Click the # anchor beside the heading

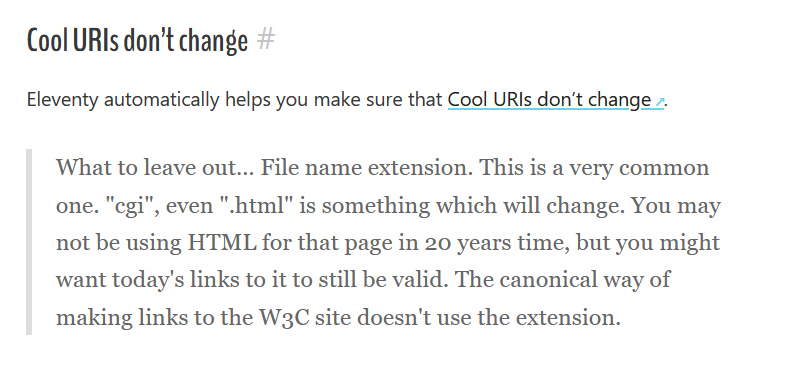266,39
